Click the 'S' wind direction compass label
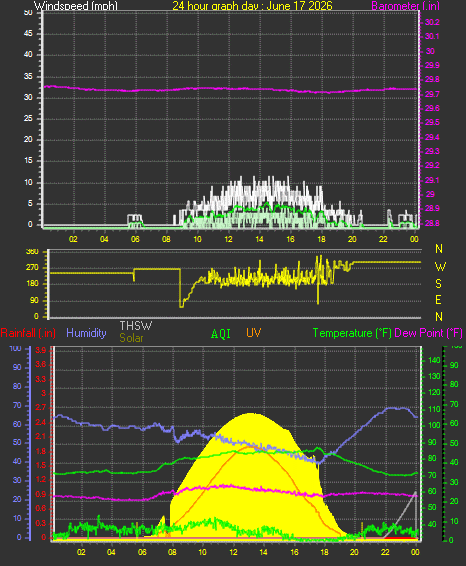Screen dimensions: 466x566 coord(439,284)
